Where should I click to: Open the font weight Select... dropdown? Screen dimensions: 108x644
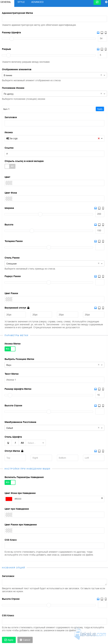click(36, 443)
